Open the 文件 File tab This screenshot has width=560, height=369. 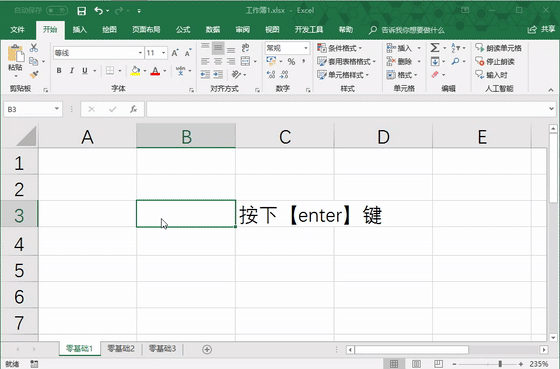coord(18,30)
